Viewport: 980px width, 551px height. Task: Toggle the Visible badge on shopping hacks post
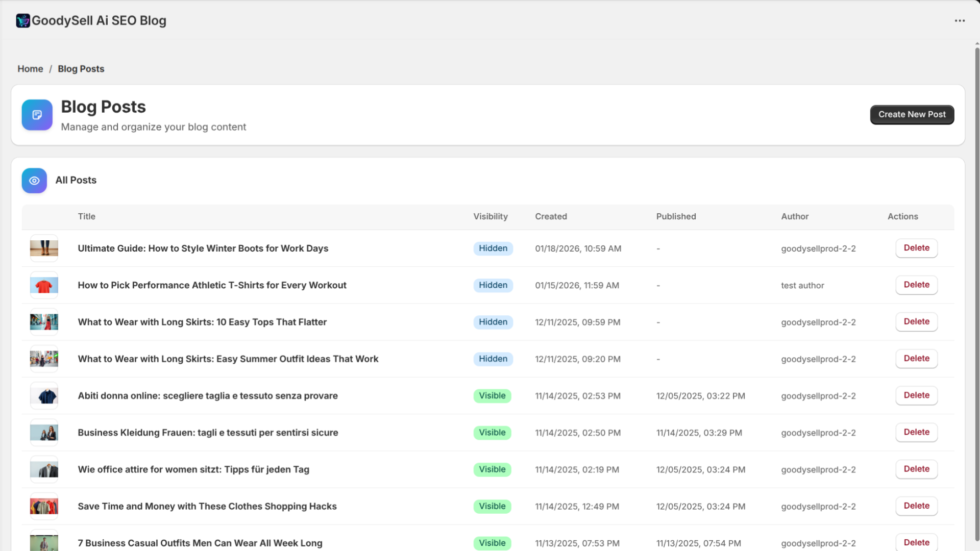492,506
